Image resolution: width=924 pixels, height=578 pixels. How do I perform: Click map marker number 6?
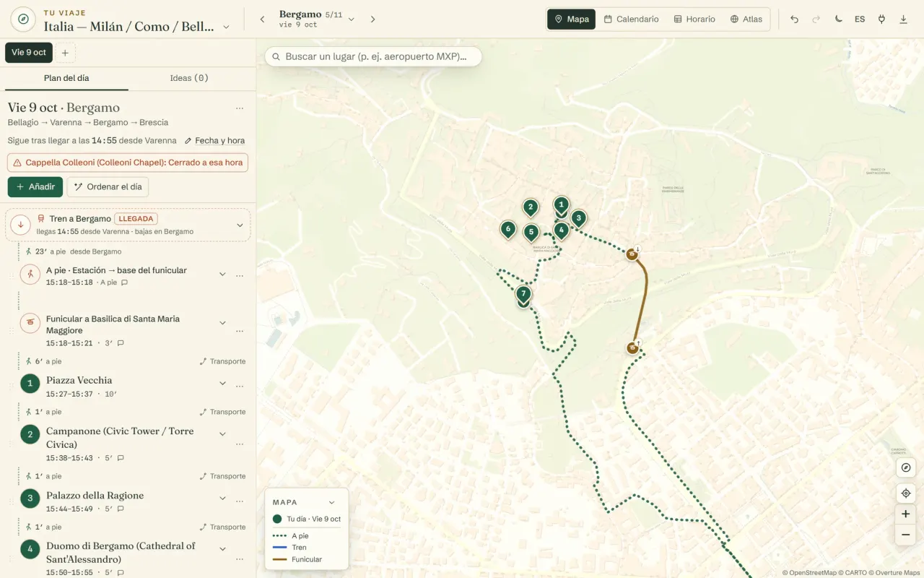(508, 230)
